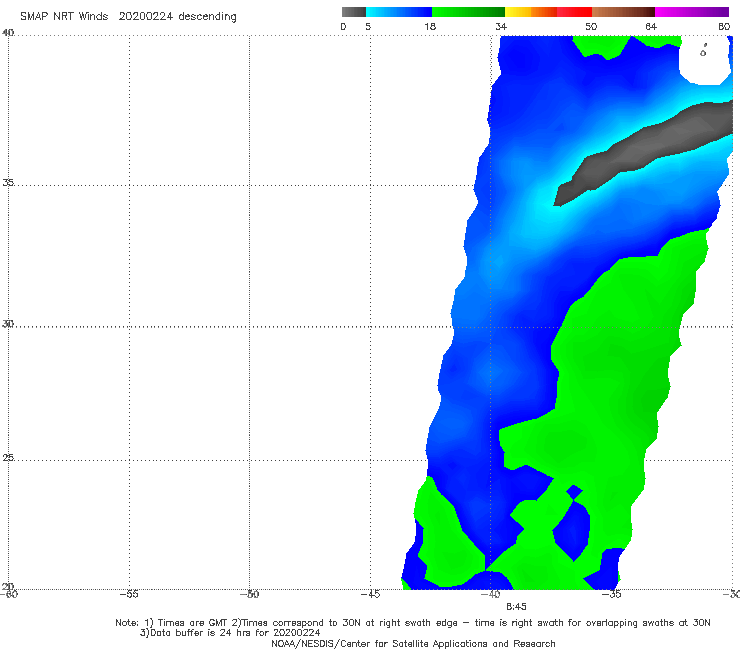740x650 pixels.
Task: Click the longitude label "-40" on the bottom axis
Action: click(490, 594)
